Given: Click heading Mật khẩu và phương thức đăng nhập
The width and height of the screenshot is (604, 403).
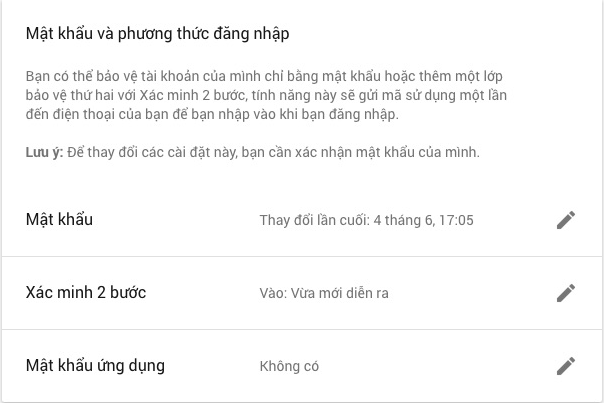Looking at the screenshot, I should click(x=158, y=34).
